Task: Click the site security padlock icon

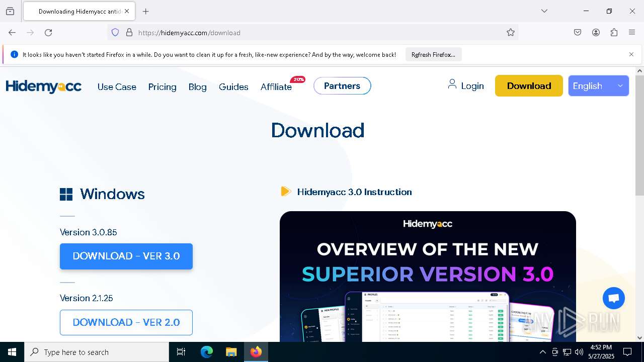Action: (x=129, y=33)
